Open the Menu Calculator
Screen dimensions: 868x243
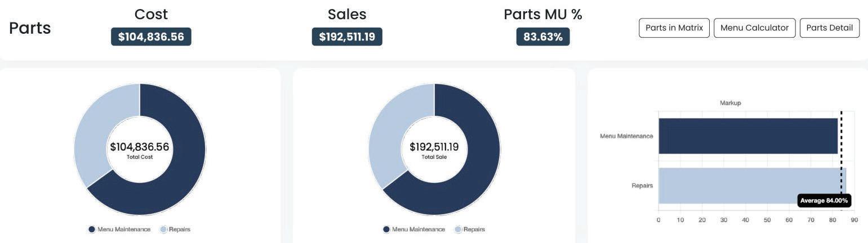[754, 28]
